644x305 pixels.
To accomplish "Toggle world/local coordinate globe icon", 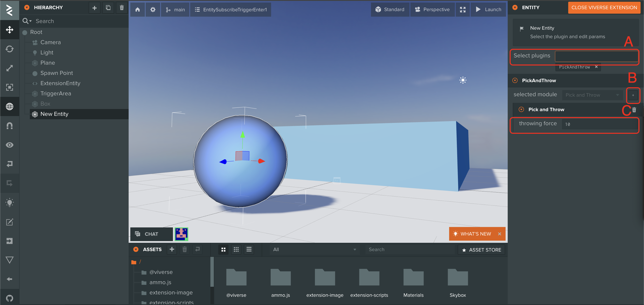I will [10, 106].
